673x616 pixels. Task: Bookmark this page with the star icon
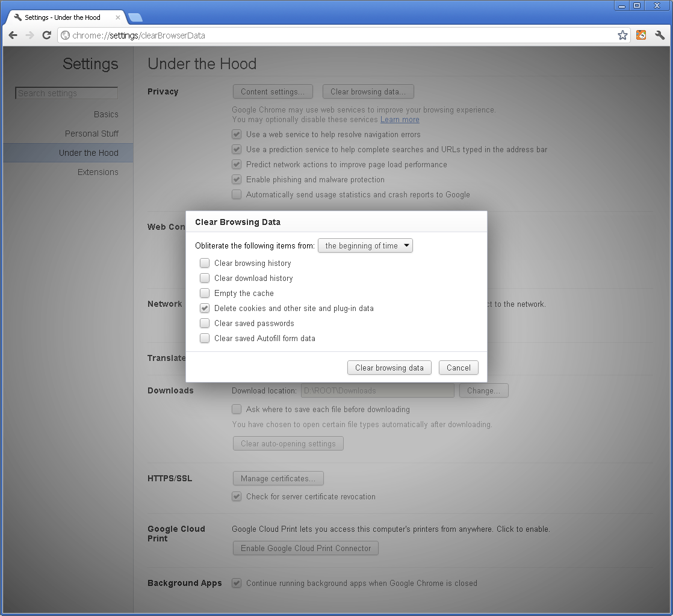tap(622, 35)
